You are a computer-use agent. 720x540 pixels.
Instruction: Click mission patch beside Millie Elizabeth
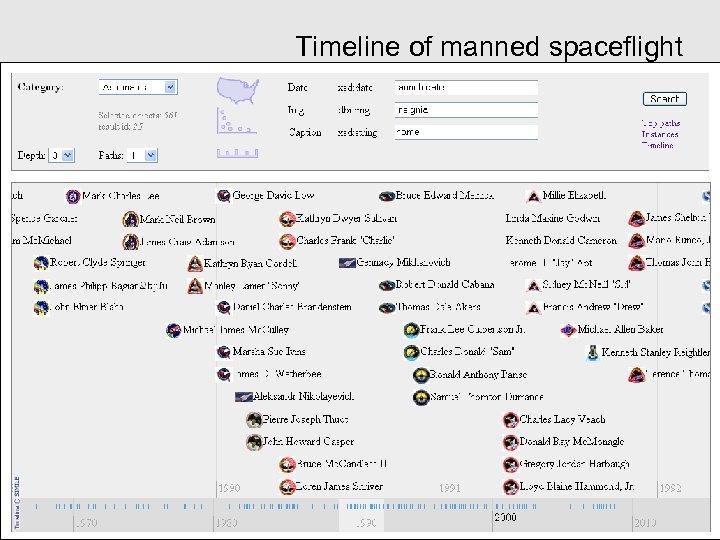(533, 196)
